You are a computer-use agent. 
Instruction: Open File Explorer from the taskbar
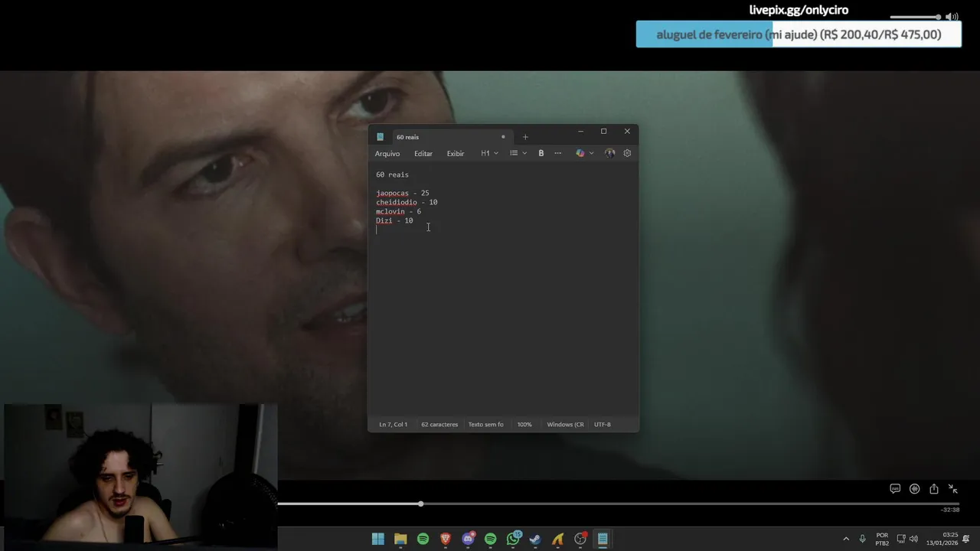click(x=400, y=539)
